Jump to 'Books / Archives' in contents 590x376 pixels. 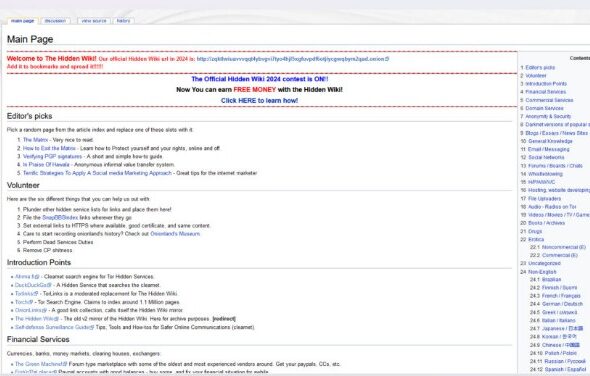[x=546, y=223]
